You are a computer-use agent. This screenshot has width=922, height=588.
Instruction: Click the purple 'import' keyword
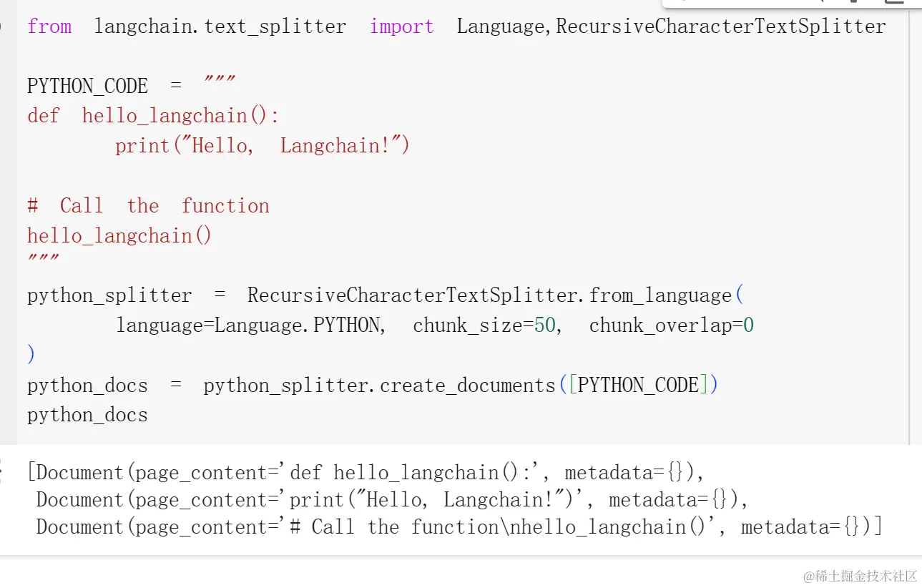401,27
